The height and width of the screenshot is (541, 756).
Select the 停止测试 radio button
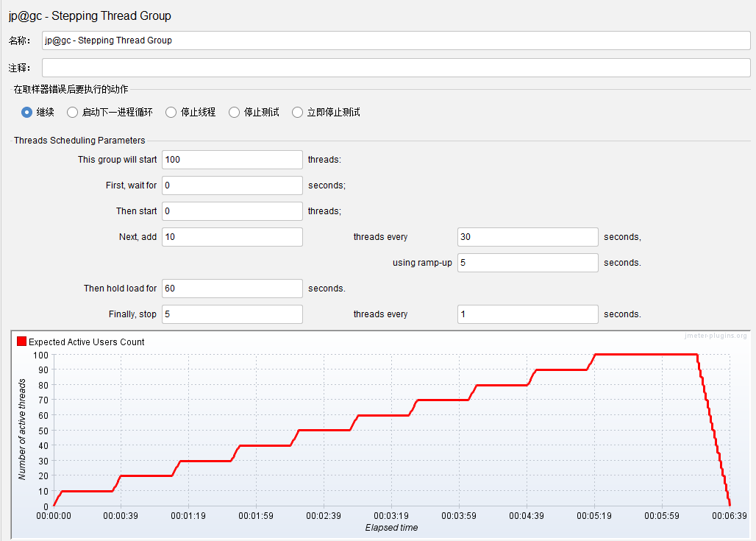pos(234,113)
